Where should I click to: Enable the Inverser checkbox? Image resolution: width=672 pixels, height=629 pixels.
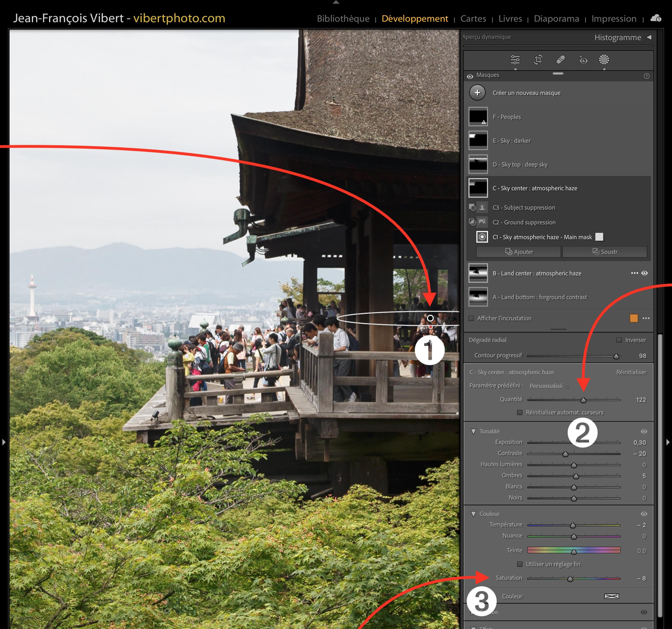coord(619,340)
